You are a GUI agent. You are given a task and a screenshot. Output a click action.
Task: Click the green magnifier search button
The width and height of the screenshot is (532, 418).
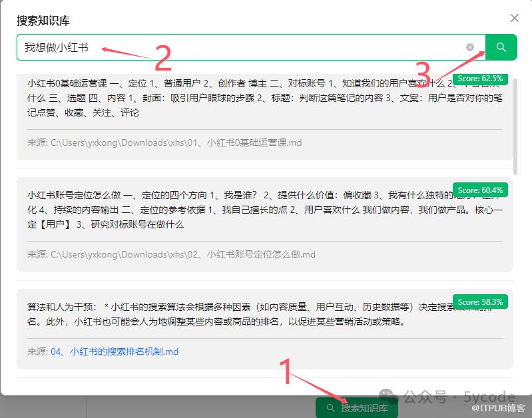click(501, 47)
